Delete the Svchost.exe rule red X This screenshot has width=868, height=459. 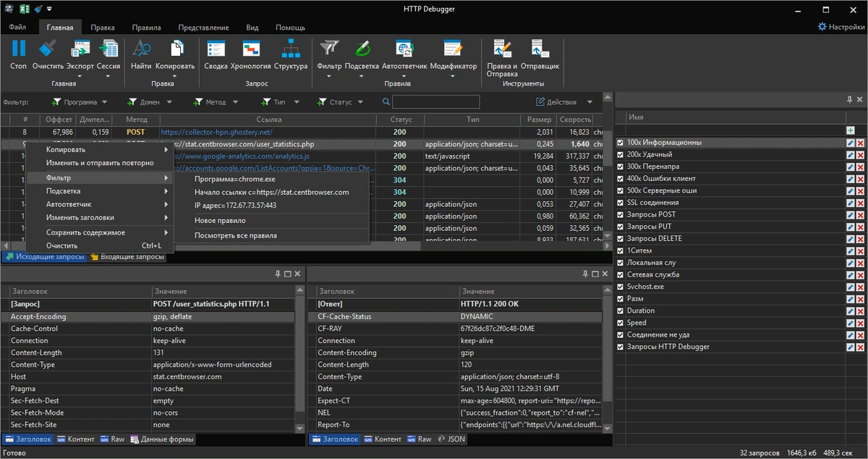coord(860,287)
